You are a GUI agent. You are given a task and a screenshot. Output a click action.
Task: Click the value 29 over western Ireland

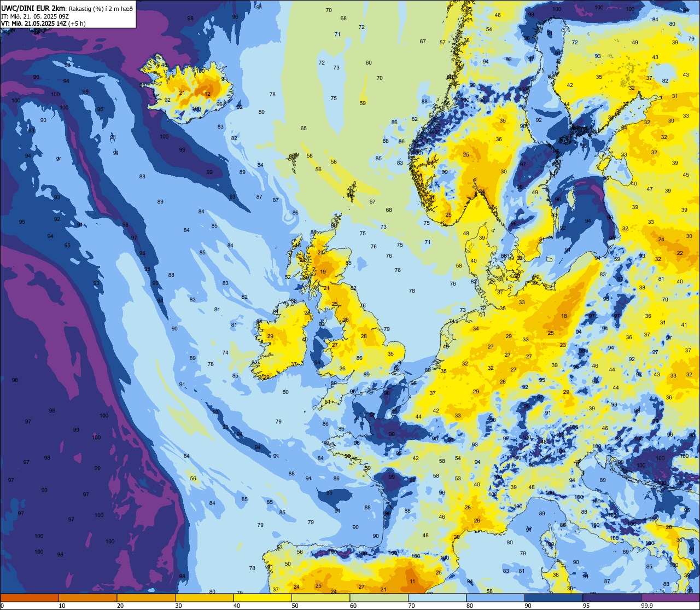[270, 336]
